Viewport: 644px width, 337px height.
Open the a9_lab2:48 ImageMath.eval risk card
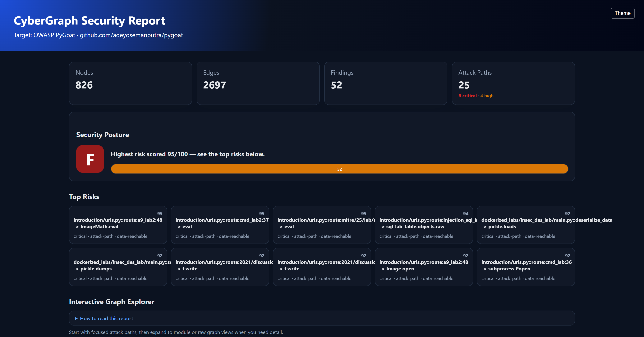pos(118,225)
